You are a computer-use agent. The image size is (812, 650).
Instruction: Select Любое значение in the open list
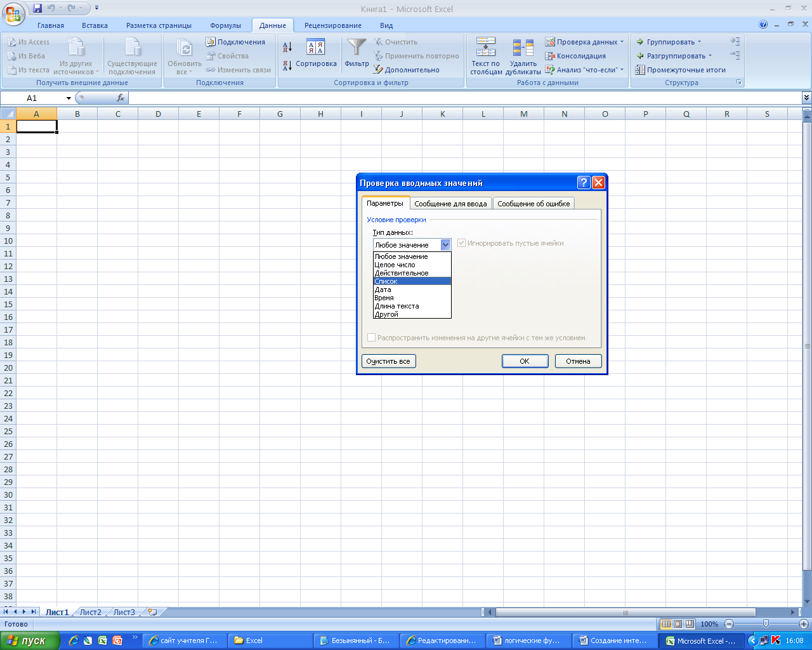coord(412,256)
